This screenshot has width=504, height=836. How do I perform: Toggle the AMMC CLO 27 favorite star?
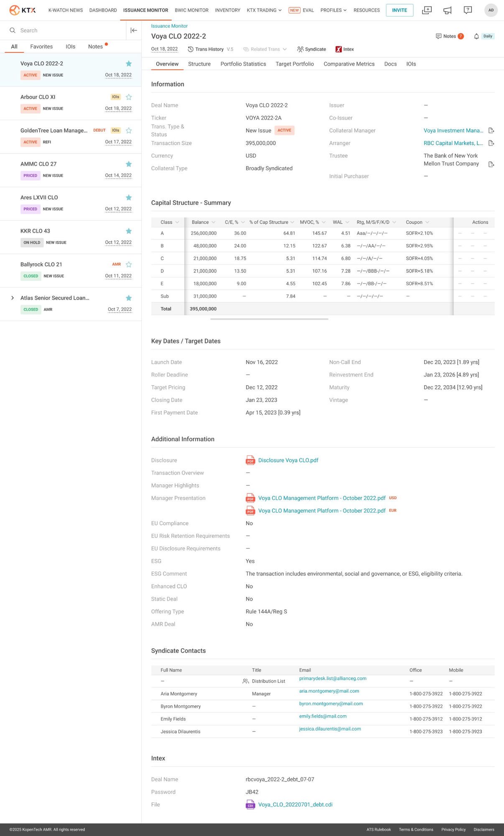pos(129,164)
